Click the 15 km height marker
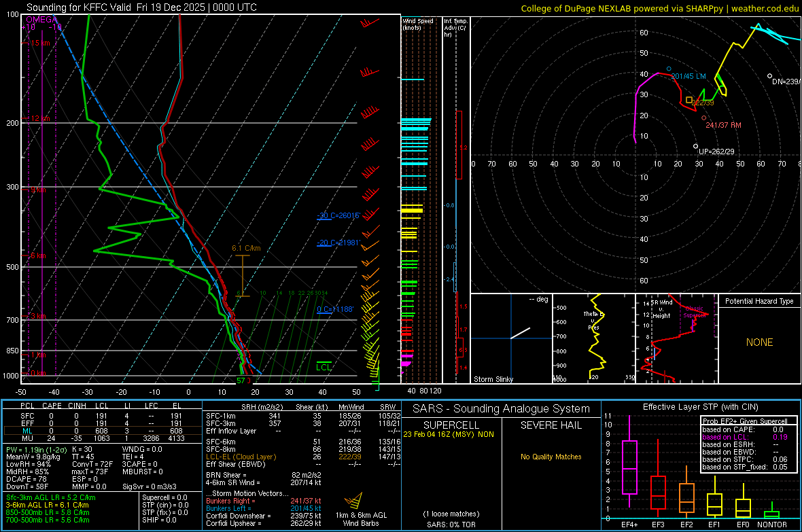Viewport: 802px width, 532px height. (x=40, y=43)
